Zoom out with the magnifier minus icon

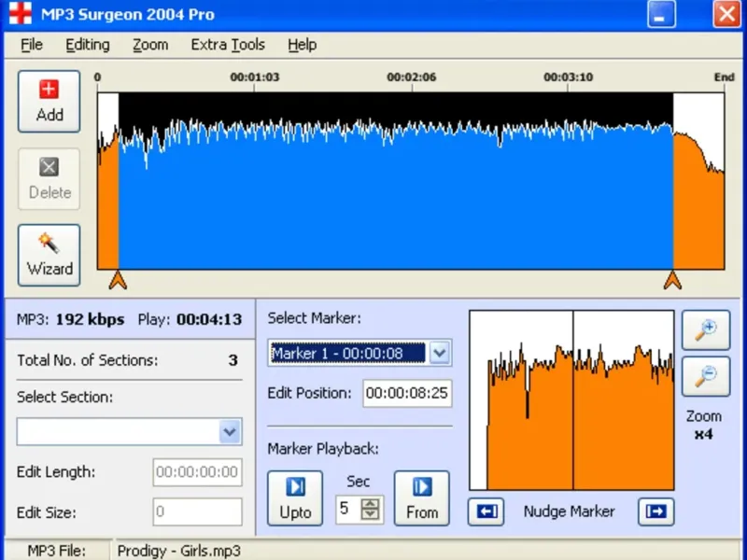pos(706,377)
